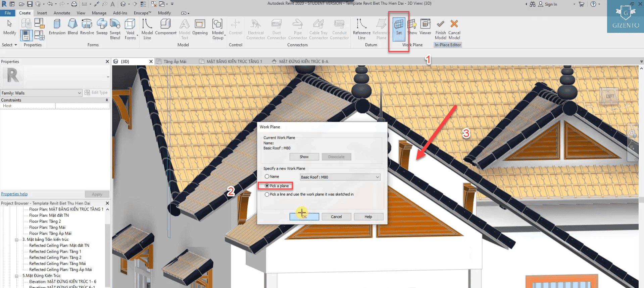Collapse the Constraints section
644x288 pixels.
[107, 100]
